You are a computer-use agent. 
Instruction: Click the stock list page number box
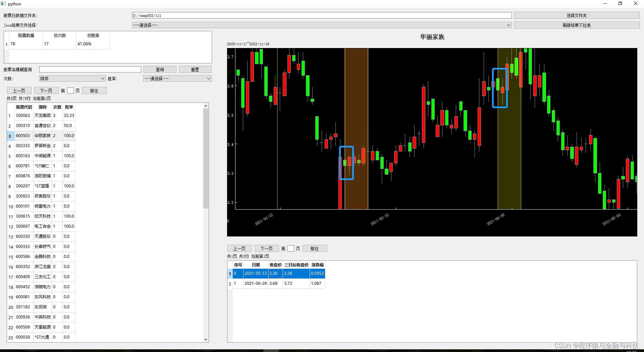[x=70, y=91]
